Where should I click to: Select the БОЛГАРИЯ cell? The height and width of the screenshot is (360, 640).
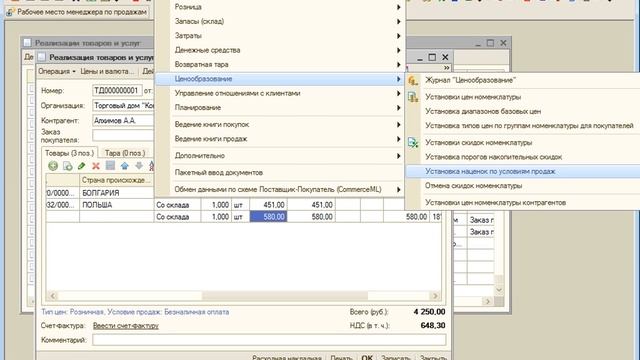tap(116, 193)
